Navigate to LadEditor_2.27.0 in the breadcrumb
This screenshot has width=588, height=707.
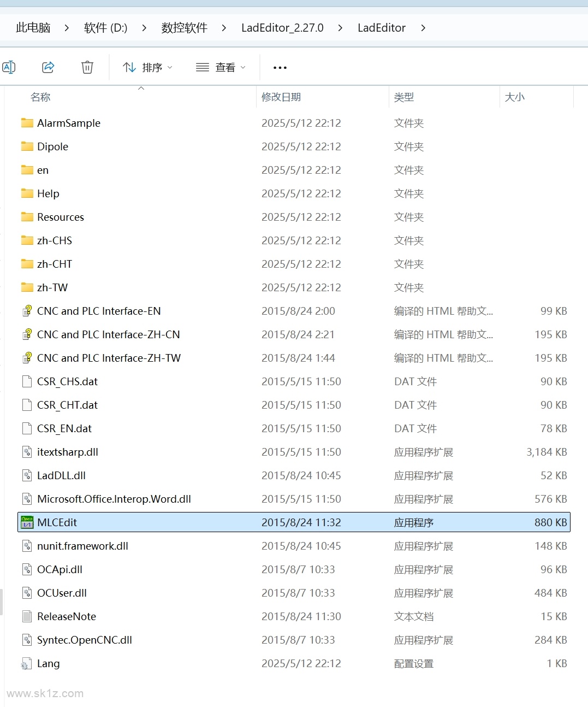(x=282, y=28)
